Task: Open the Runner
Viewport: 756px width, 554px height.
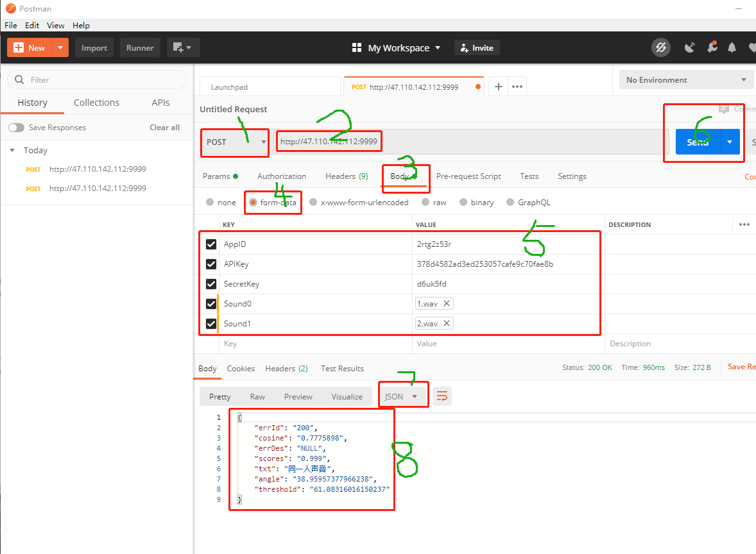Action: coord(140,47)
